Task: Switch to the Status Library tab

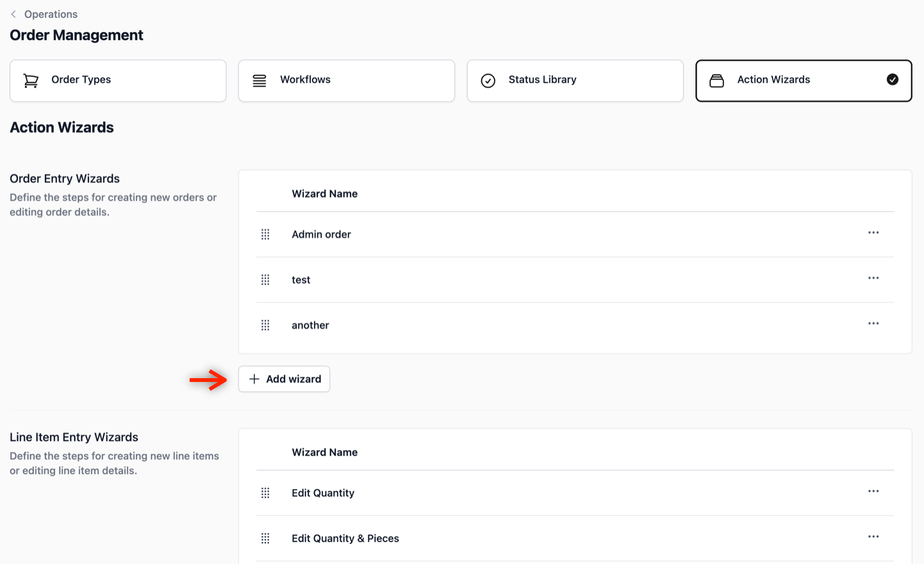Action: (x=575, y=81)
